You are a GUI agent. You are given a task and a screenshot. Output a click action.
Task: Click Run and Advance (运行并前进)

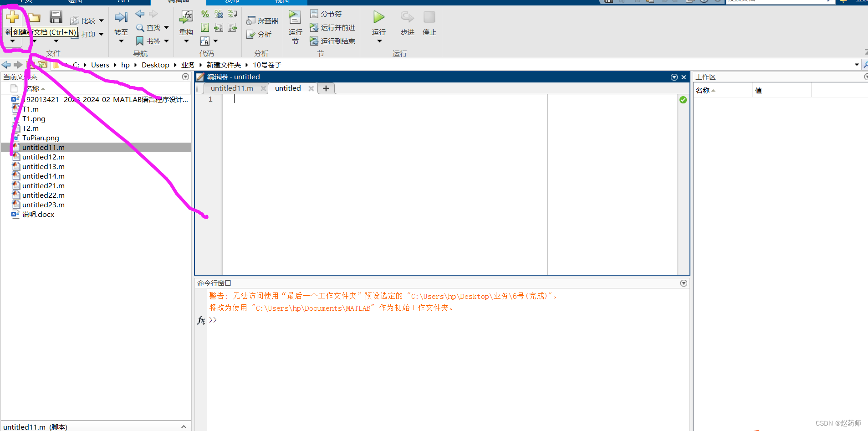click(x=333, y=28)
